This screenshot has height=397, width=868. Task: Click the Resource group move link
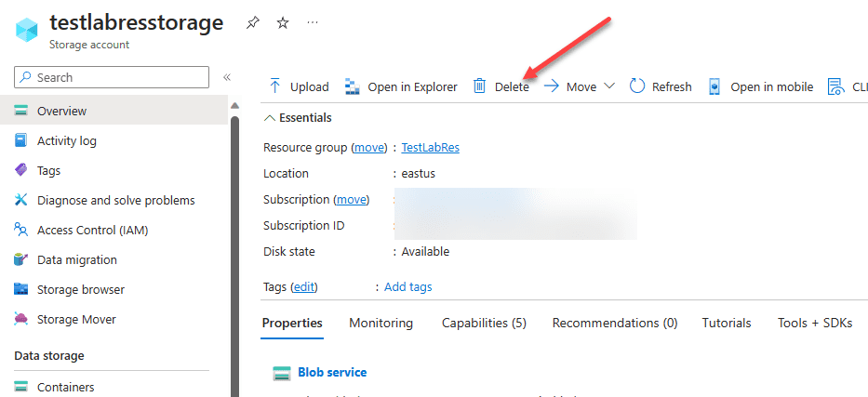[369, 148]
